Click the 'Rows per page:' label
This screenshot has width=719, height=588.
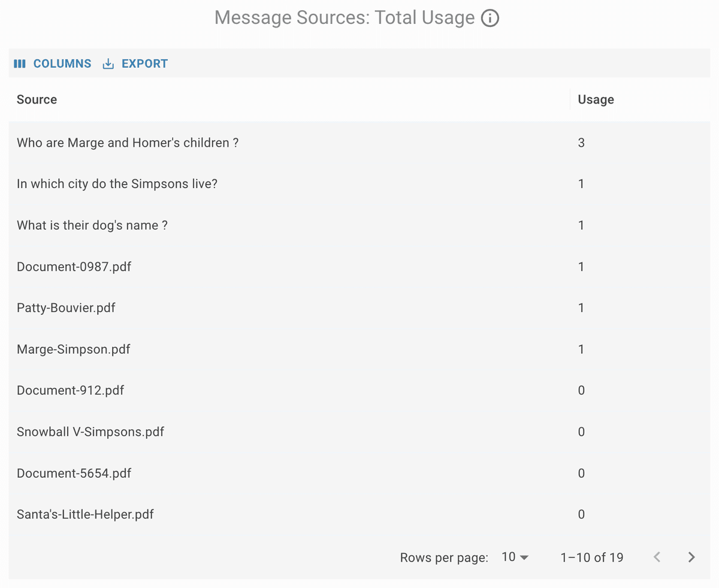pos(444,557)
